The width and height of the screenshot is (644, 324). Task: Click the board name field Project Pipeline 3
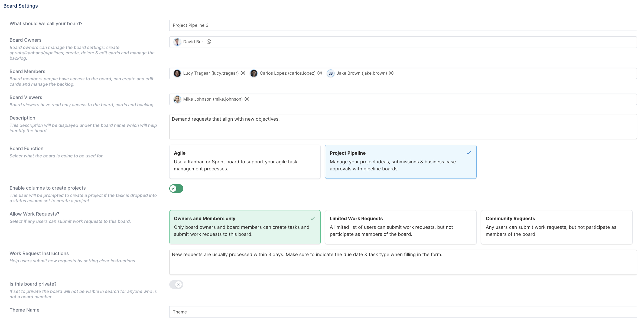coord(403,25)
